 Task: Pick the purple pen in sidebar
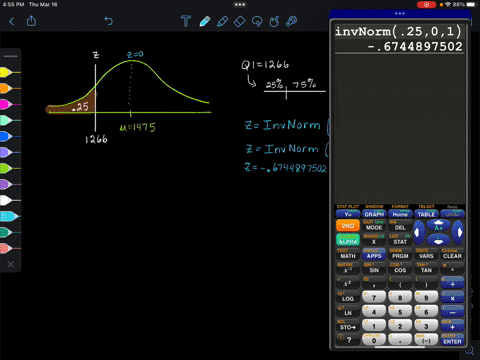click(10, 184)
